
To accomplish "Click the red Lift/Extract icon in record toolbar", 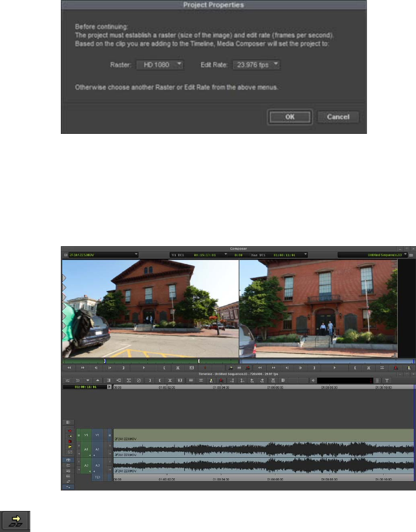I will click(x=396, y=368).
